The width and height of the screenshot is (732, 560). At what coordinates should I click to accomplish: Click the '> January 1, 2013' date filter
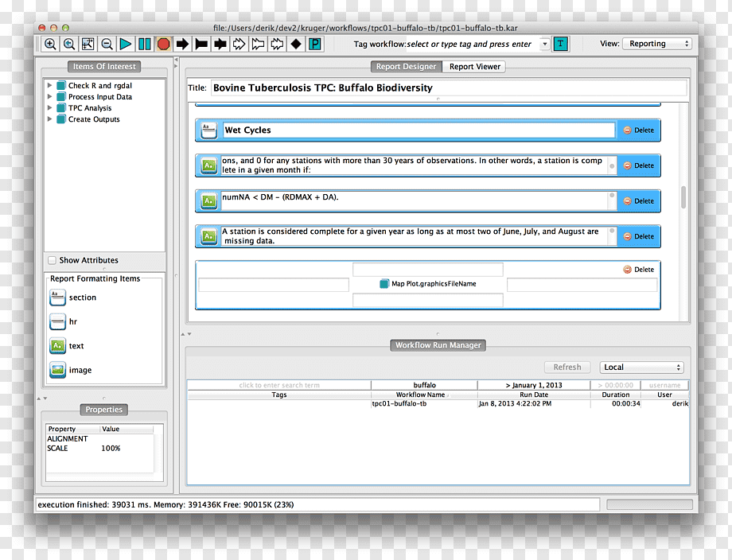[x=534, y=386]
